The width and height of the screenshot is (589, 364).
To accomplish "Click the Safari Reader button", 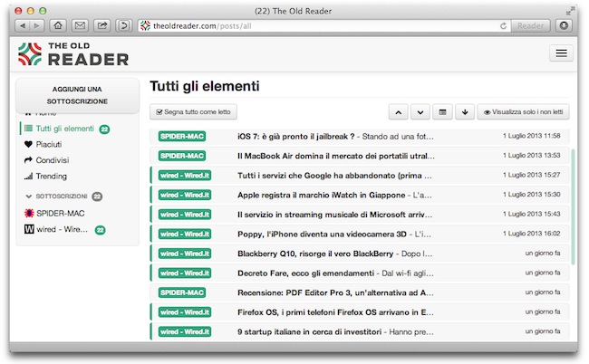I will pos(530,26).
